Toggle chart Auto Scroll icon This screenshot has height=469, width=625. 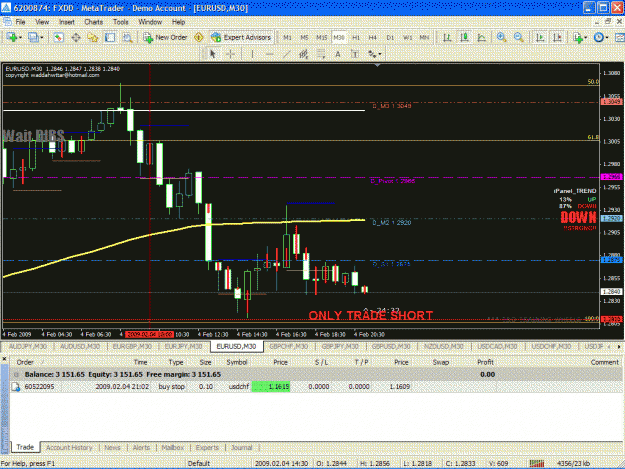[540, 37]
